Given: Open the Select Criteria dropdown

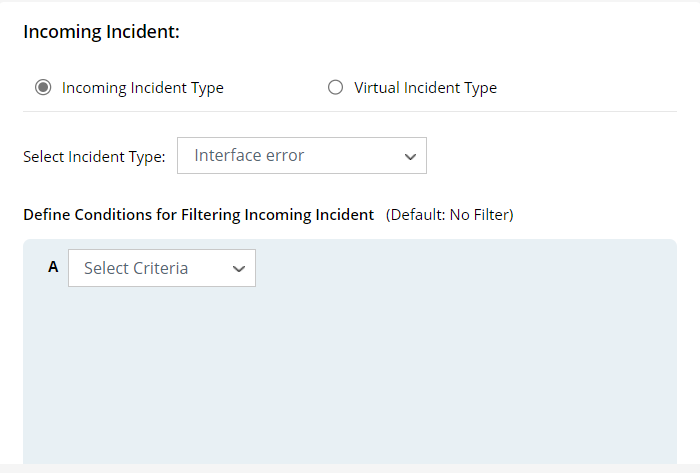Looking at the screenshot, I should click(x=161, y=268).
